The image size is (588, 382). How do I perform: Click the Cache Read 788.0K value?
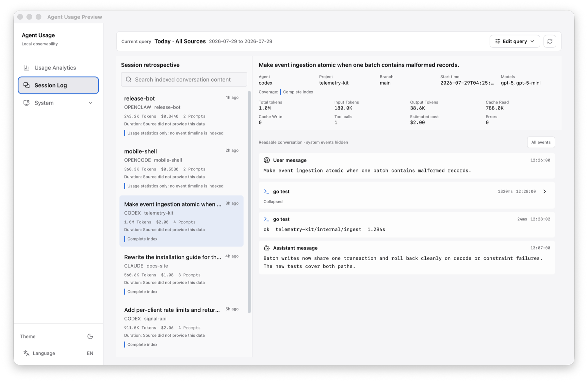tap(495, 108)
